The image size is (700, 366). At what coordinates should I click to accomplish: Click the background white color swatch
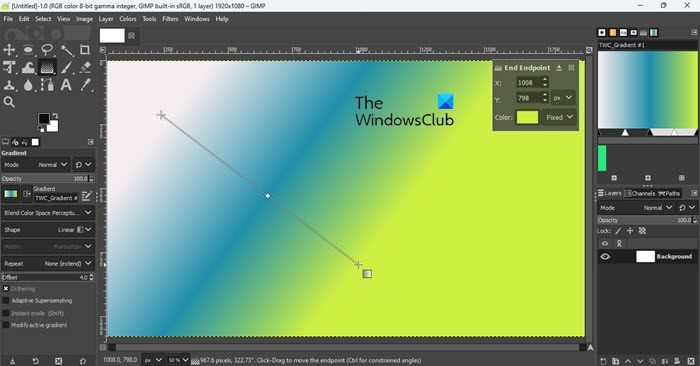pyautogui.click(x=53, y=126)
